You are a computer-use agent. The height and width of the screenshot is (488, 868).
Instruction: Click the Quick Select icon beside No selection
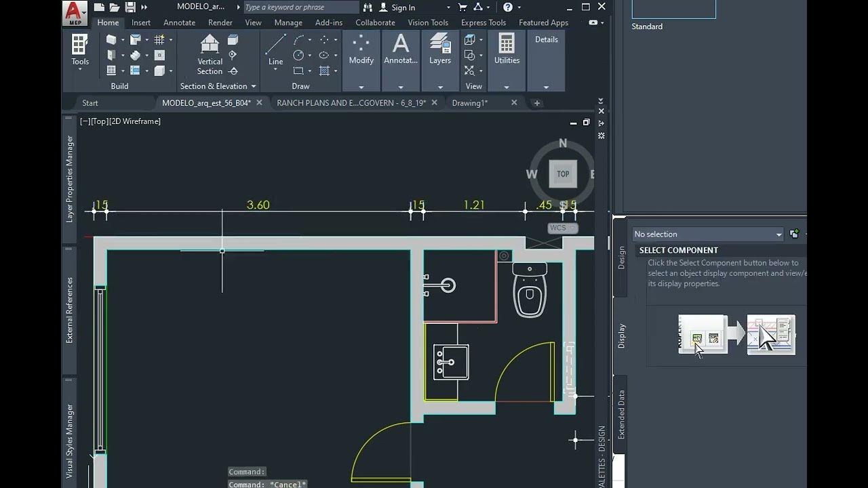(794, 234)
